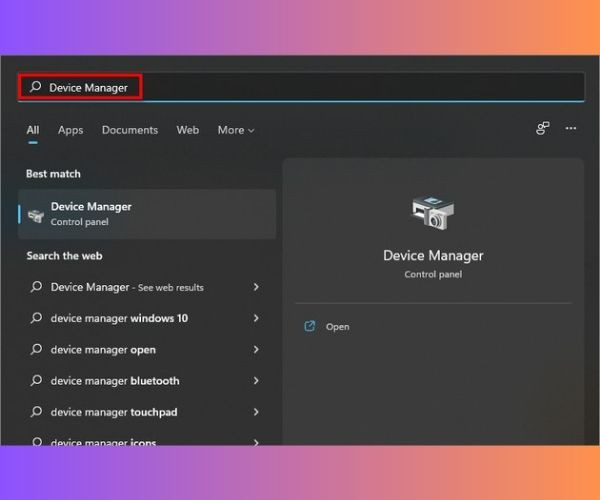600x500 pixels.
Task: Click search icon beside 'device manager open'
Action: pos(36,349)
